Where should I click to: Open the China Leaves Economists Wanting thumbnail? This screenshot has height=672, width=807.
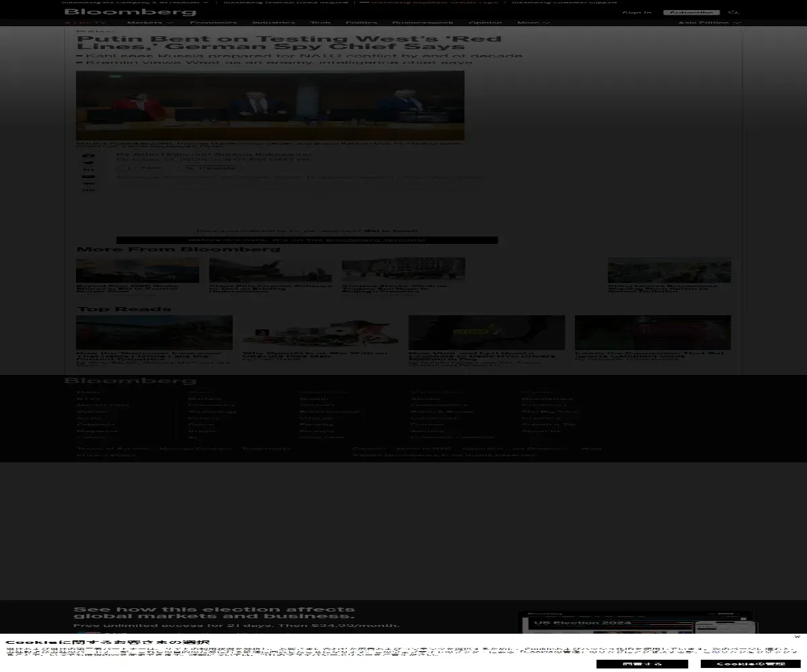coord(669,269)
